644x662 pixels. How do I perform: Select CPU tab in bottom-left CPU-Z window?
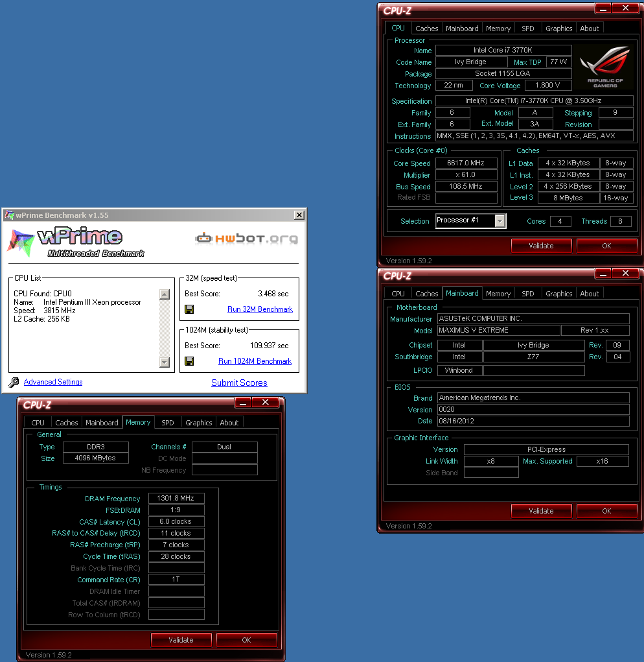tap(38, 423)
